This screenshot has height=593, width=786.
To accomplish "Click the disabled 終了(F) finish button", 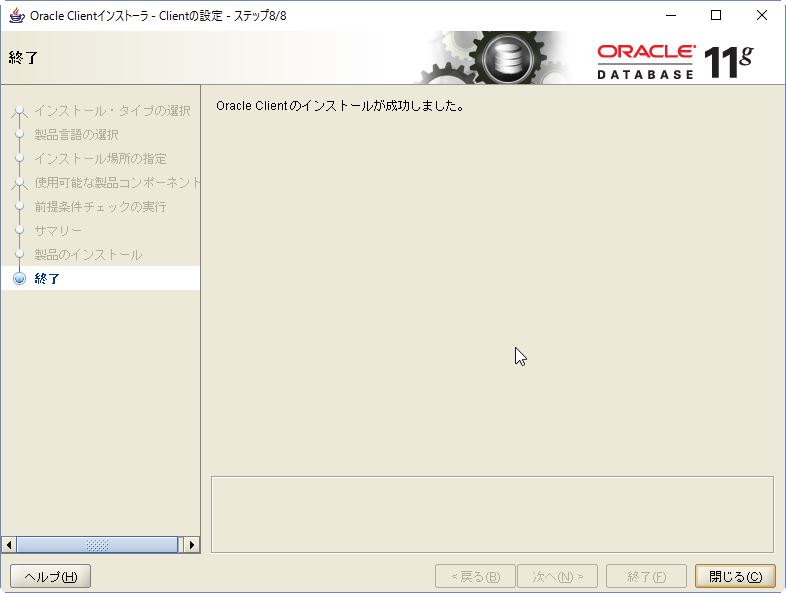I will coord(646,576).
